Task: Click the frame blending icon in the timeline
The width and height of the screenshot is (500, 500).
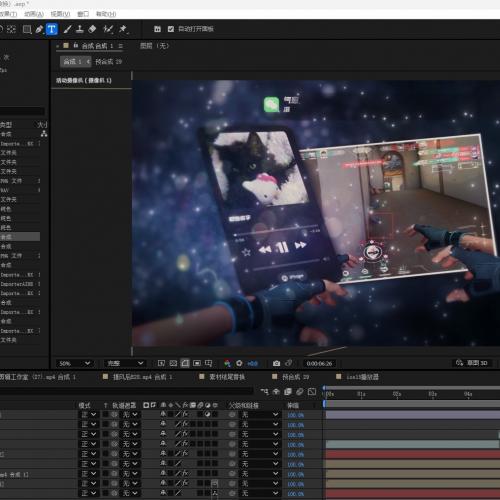Action: (x=288, y=392)
